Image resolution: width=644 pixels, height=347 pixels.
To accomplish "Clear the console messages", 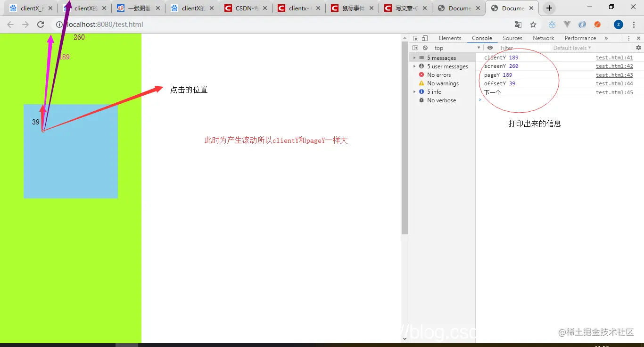I will click(x=425, y=48).
